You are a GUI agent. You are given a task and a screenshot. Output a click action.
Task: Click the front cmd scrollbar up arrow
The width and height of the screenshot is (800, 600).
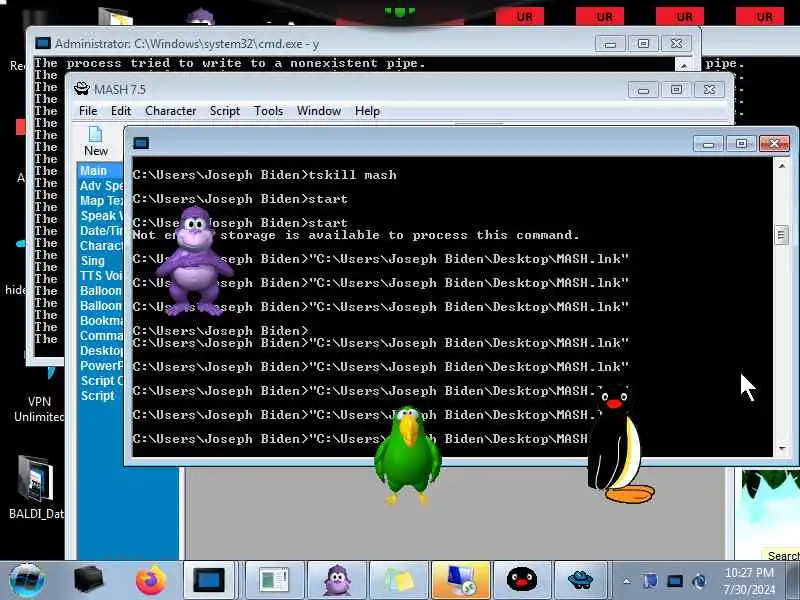(781, 166)
